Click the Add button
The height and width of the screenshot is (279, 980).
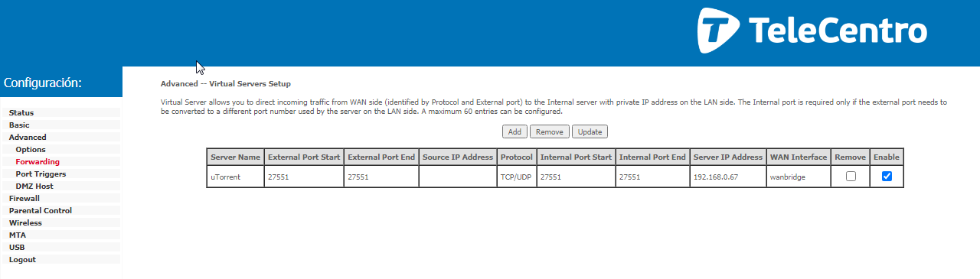point(514,131)
